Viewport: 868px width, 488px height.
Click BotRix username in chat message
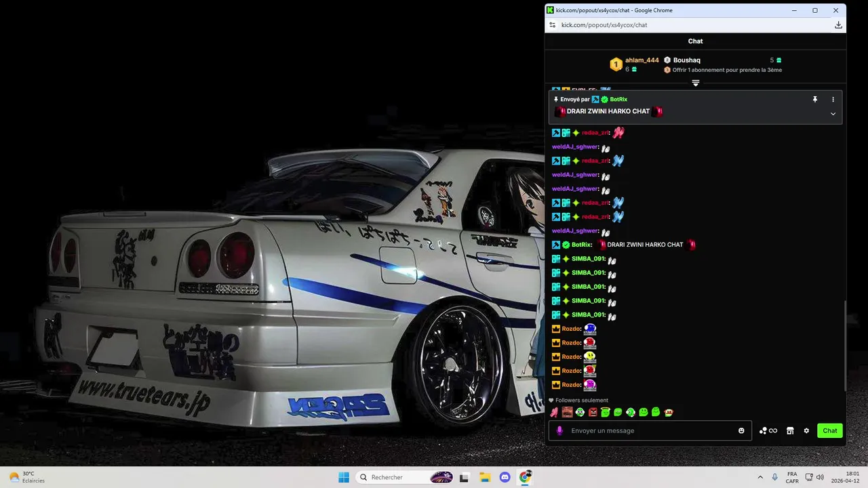581,245
